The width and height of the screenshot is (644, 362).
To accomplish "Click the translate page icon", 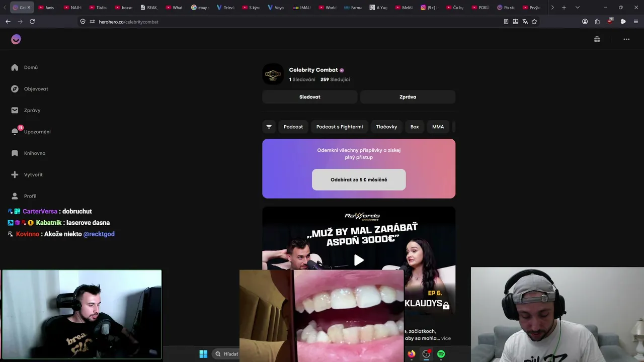I will [x=525, y=22].
